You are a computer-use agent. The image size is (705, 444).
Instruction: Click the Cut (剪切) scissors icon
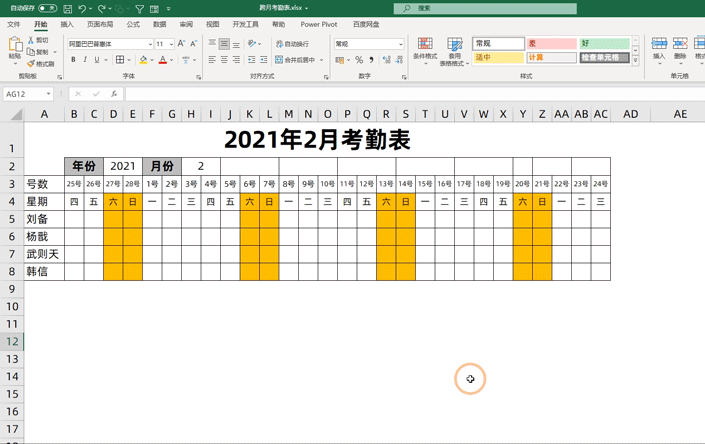click(x=31, y=40)
